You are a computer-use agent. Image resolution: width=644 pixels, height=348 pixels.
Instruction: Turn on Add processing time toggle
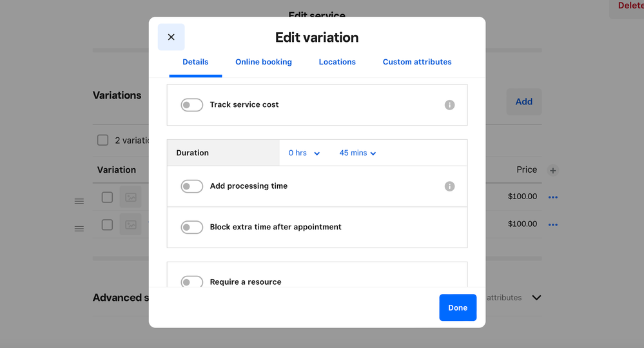point(191,186)
